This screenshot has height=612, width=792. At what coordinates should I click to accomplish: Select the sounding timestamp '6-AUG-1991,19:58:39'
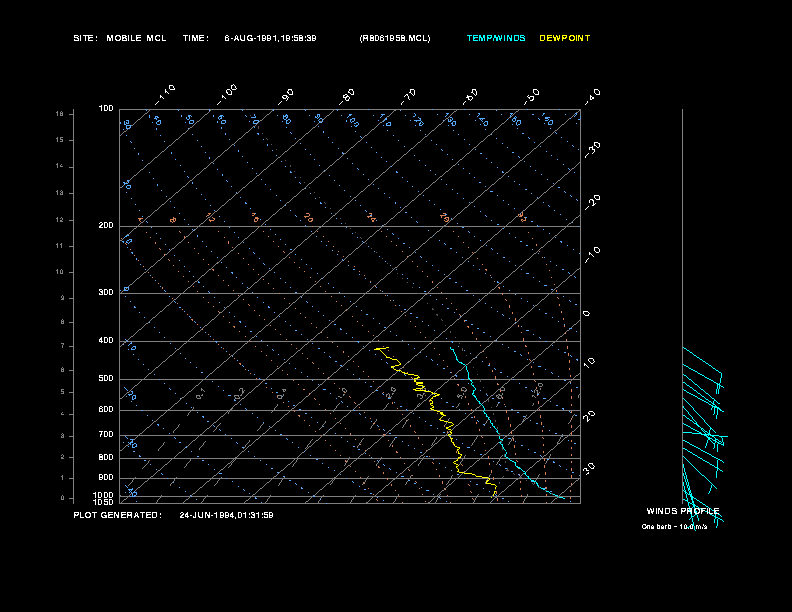click(x=270, y=38)
